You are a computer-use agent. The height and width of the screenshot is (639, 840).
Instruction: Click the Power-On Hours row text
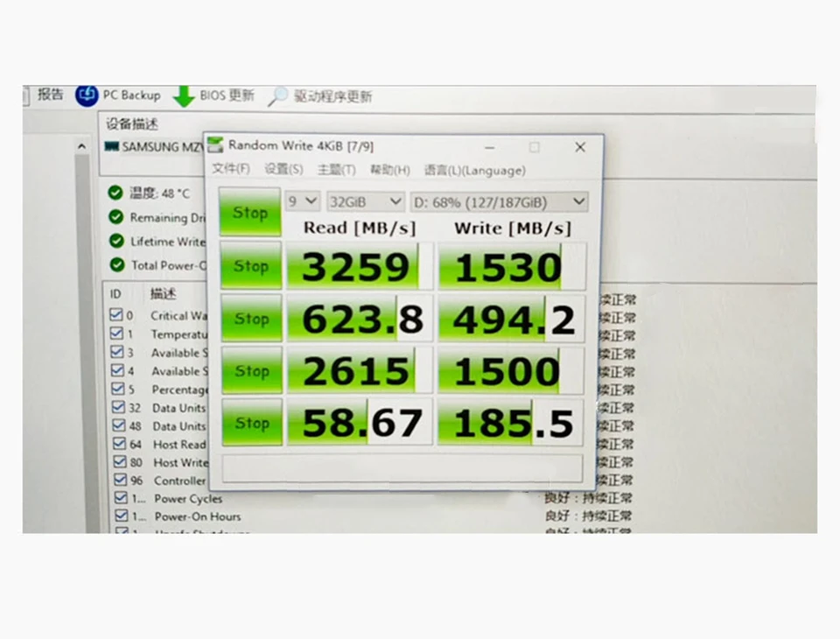(198, 516)
